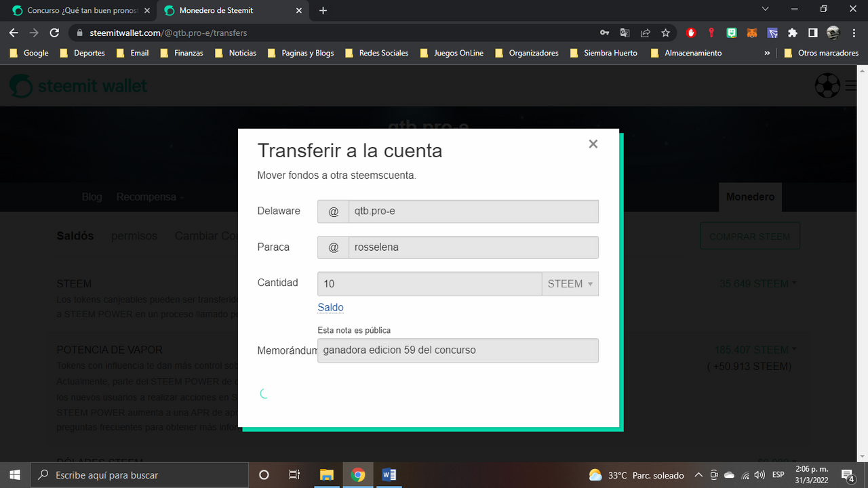Viewport: 868px width, 488px height.
Task: Bookmark this page with star icon
Action: [x=666, y=33]
